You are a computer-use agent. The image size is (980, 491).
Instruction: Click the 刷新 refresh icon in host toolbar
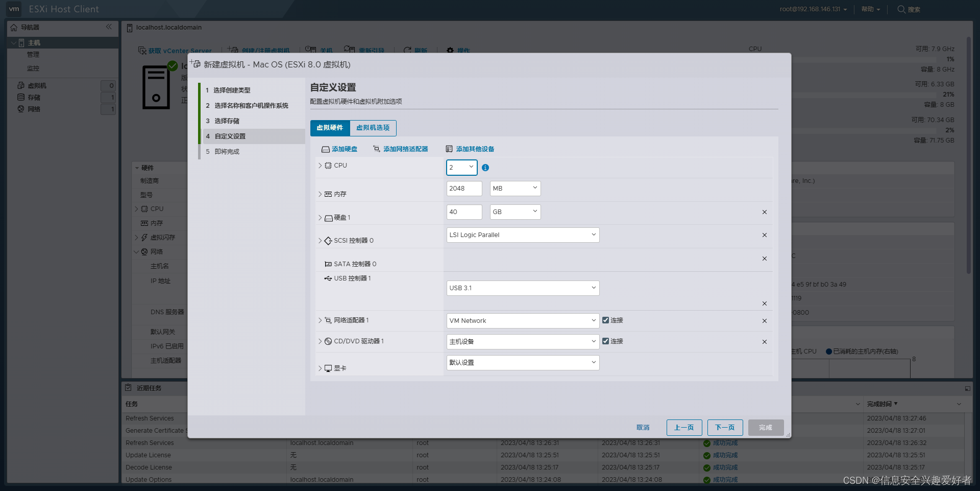407,50
